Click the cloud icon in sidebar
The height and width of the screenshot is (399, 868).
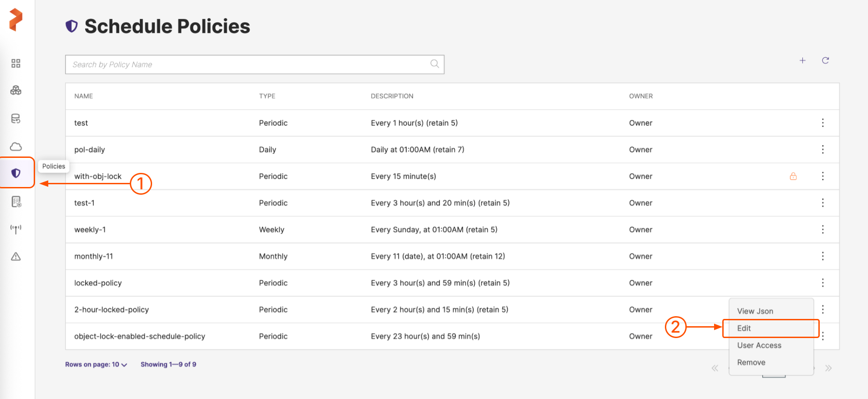click(16, 146)
